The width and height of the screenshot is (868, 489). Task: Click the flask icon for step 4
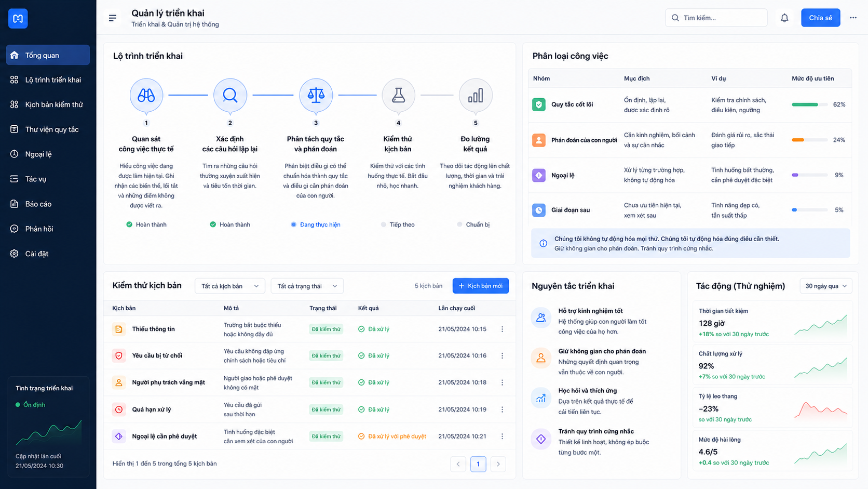click(x=398, y=96)
